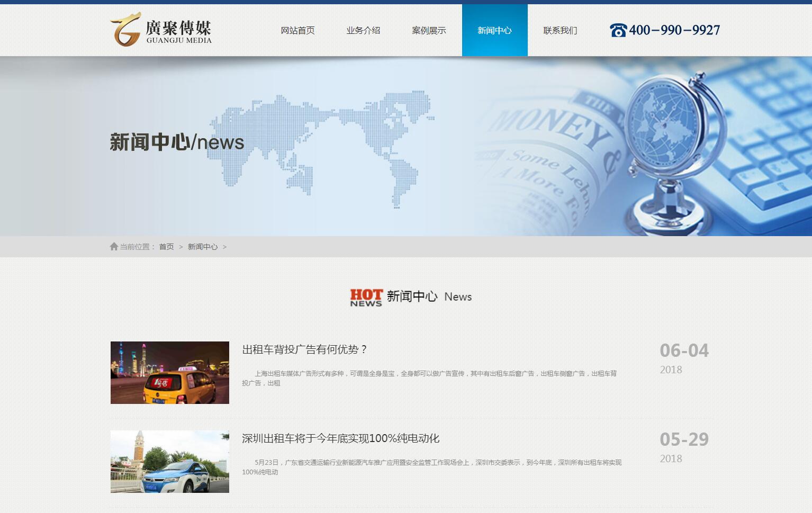Click the HOT NEWS badge icon

click(366, 297)
